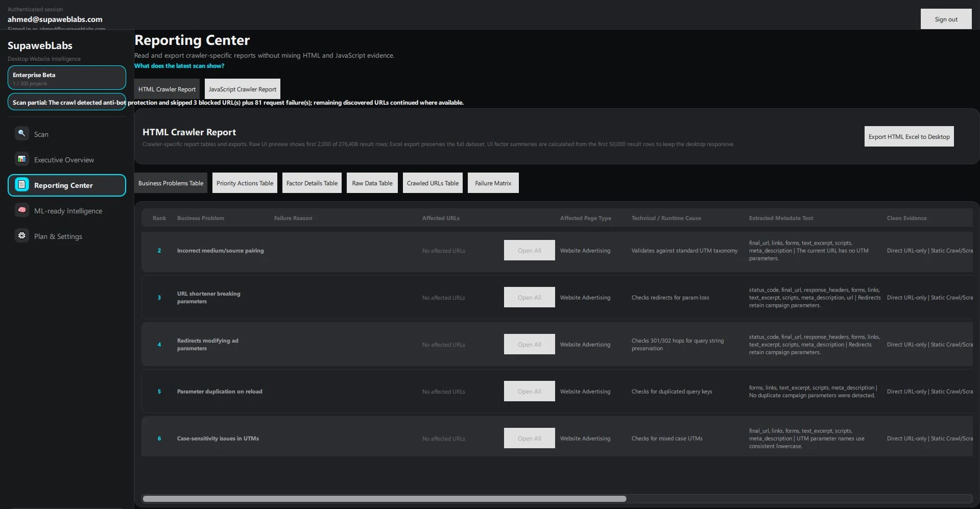Click the Clean Evidence column header

[x=907, y=218]
